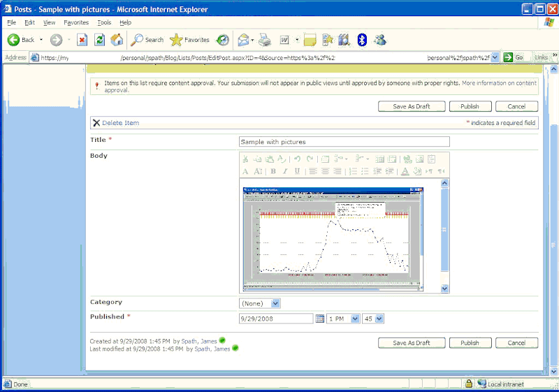Click the browser Refresh icon
Image resolution: width=559 pixels, height=392 pixels.
pos(99,40)
